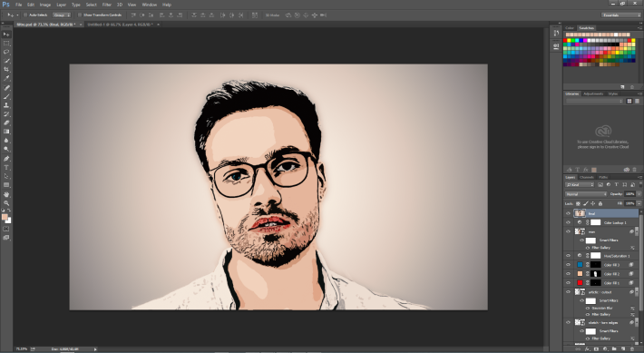Switch to the Channels tab
Screen dimensions: 644x353
(x=587, y=178)
